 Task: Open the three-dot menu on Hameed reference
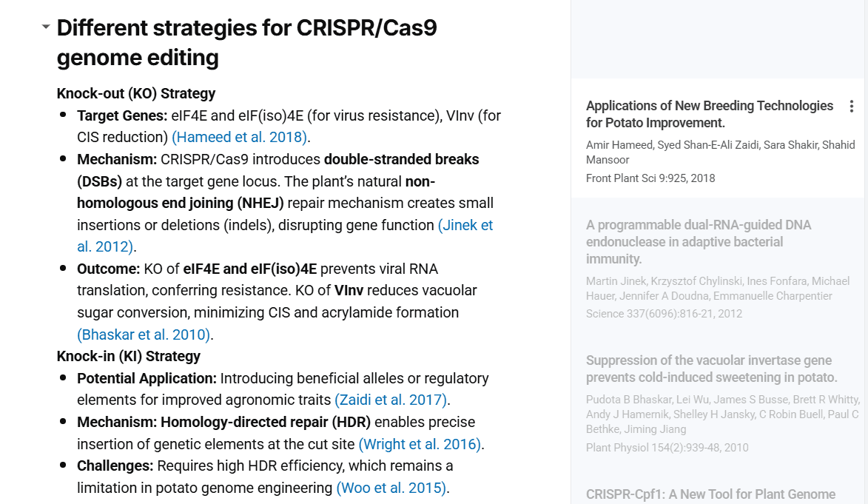pos(851,107)
